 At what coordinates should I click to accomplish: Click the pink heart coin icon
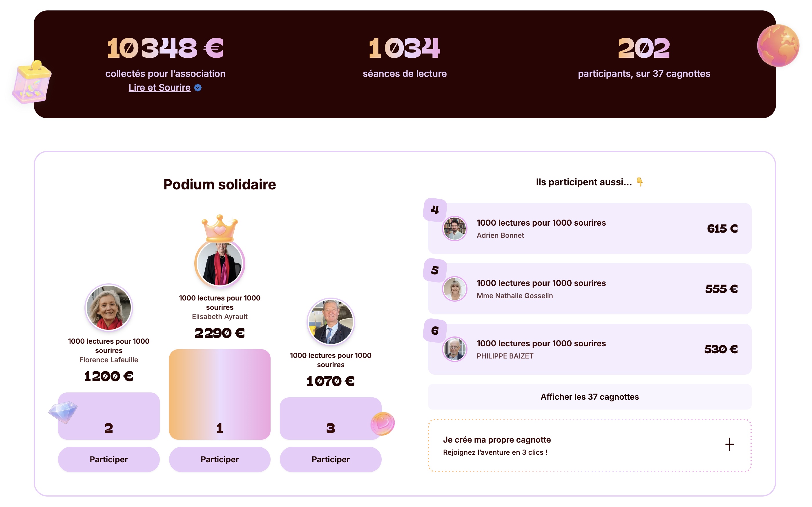(383, 423)
